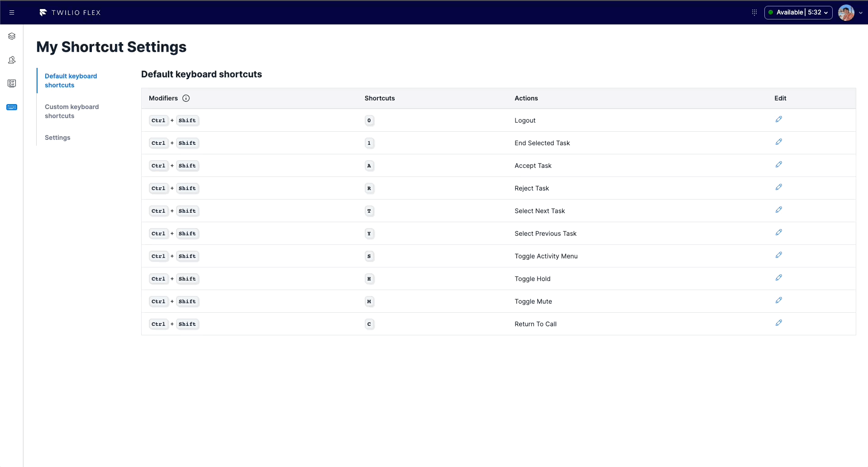Click the C shortcut key
Image resolution: width=868 pixels, height=467 pixels.
pyautogui.click(x=369, y=324)
